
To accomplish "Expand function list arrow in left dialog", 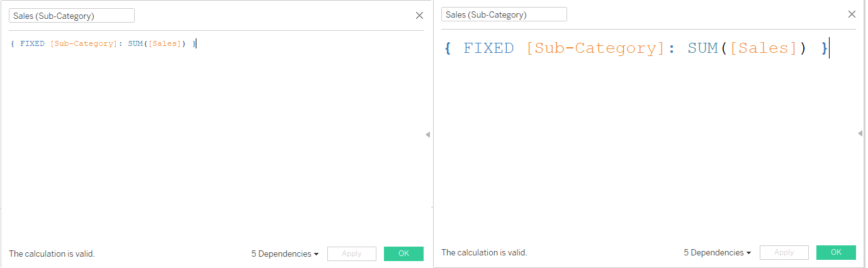I will click(x=428, y=134).
